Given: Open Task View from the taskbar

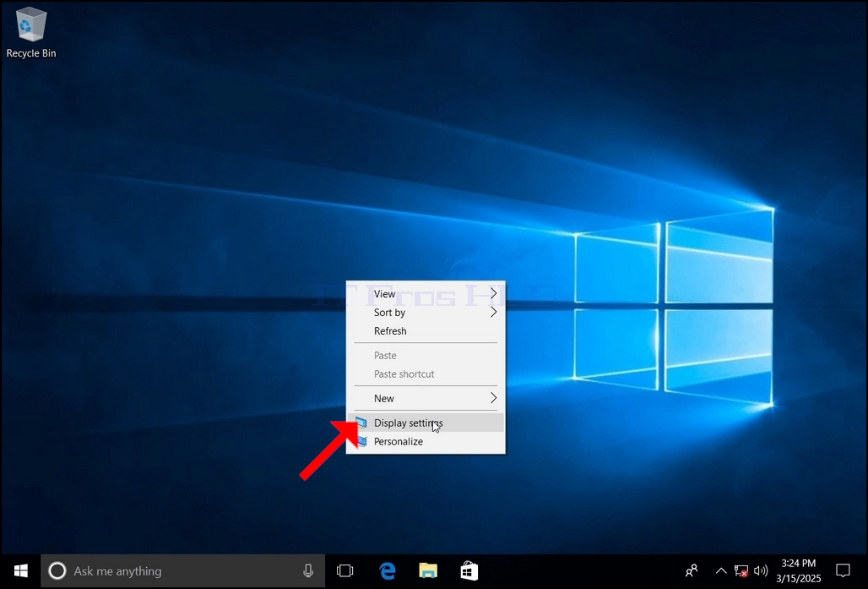Looking at the screenshot, I should [x=344, y=570].
